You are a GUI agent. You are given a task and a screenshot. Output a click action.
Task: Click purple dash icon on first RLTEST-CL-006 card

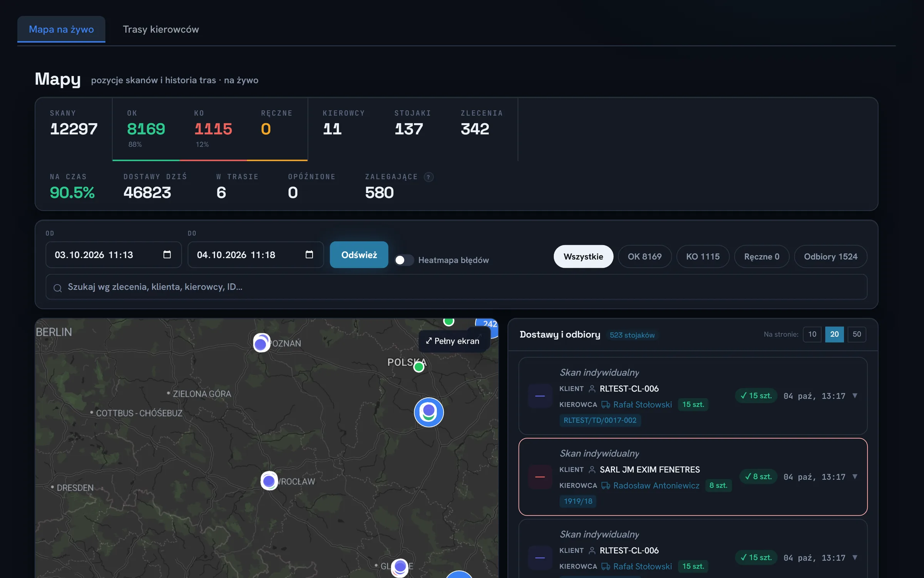pos(540,396)
